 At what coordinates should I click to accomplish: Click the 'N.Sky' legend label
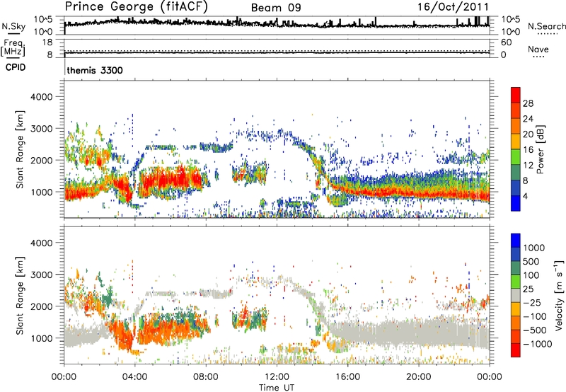coord(13,26)
